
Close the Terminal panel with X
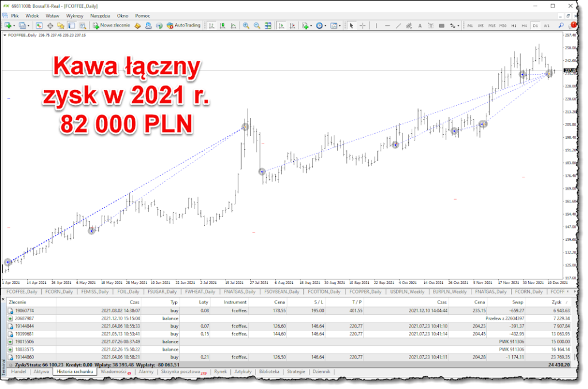pos(3,300)
